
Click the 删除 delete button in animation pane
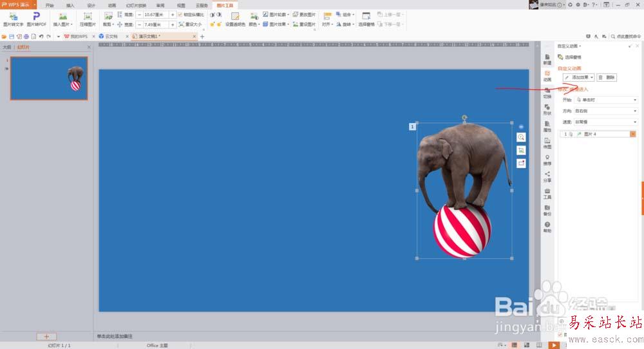point(607,77)
